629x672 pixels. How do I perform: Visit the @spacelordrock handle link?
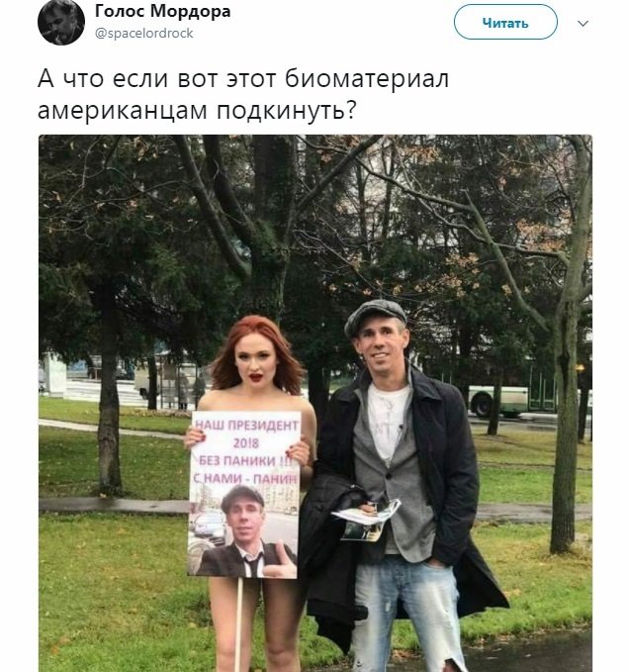pos(143,33)
